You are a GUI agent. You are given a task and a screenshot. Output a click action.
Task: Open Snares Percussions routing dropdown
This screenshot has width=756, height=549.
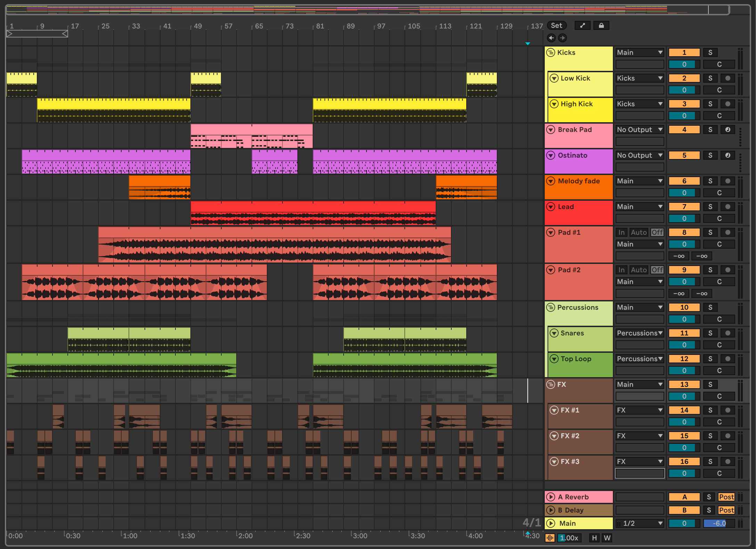click(x=640, y=333)
